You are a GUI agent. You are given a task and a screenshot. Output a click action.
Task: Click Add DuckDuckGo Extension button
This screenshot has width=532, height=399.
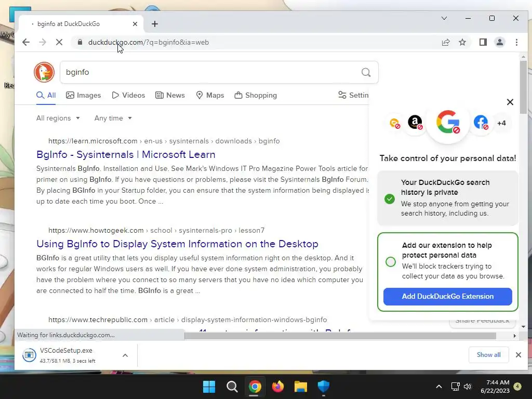(447, 296)
